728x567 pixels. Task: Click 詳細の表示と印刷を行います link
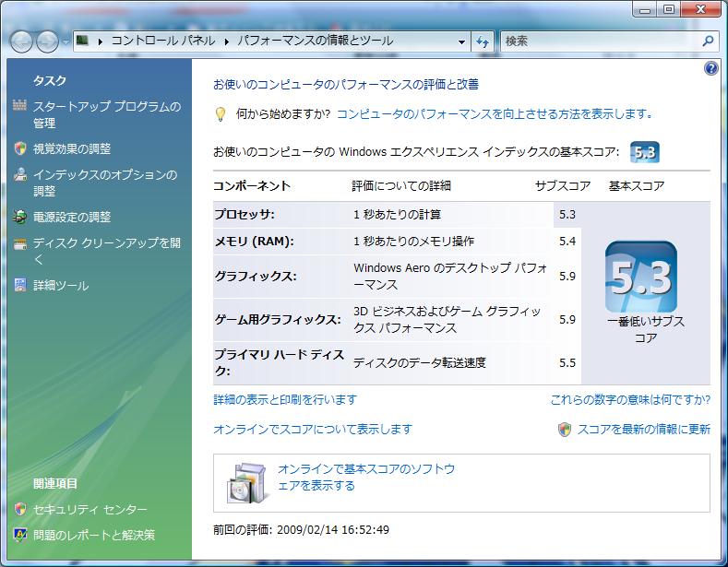[285, 399]
